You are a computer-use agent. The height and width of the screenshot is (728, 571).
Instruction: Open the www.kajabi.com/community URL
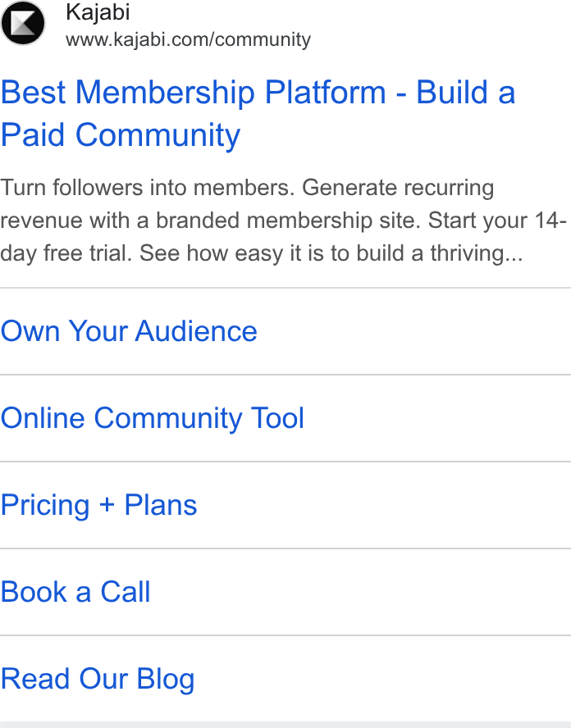click(x=188, y=39)
